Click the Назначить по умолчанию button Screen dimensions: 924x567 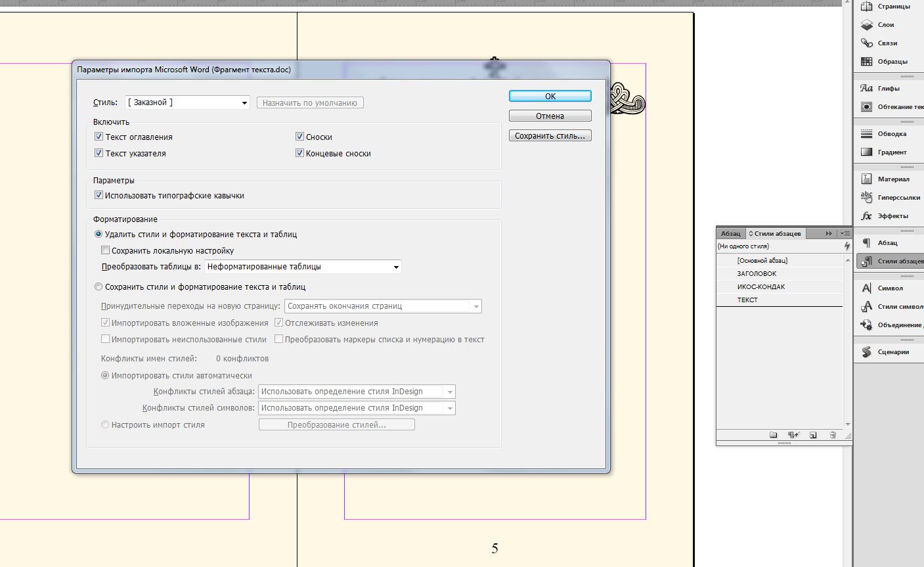pos(310,102)
